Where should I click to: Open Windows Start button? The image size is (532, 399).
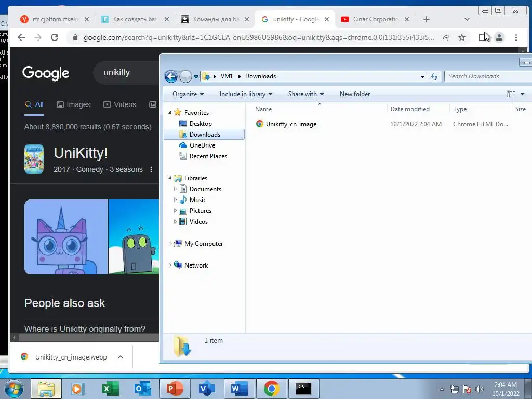[x=14, y=389]
